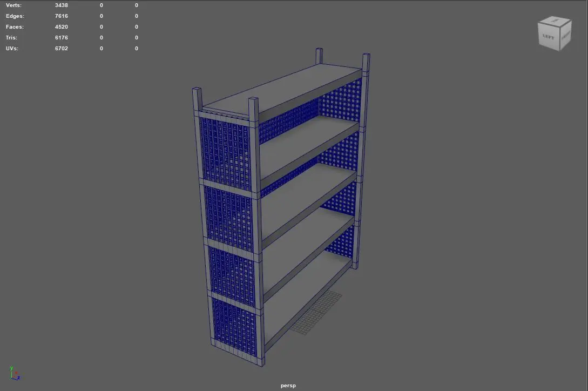
Task: Click the top face of the ViewCube
Action: (556, 21)
